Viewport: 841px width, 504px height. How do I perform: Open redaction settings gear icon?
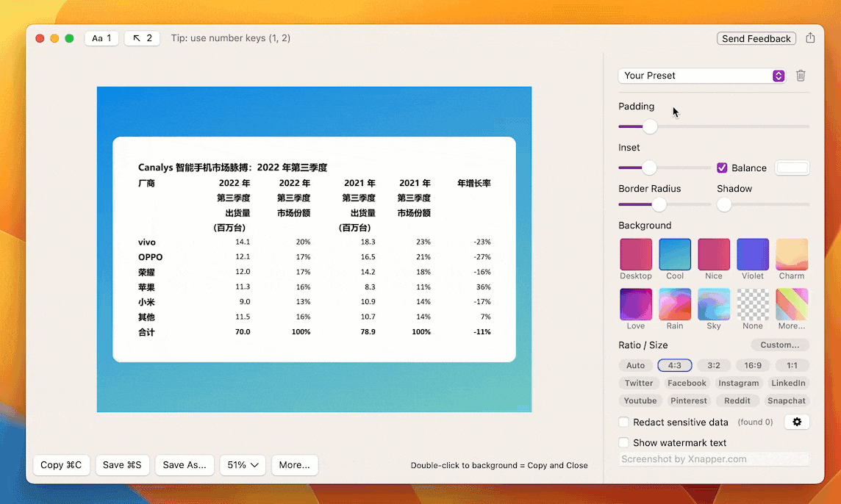point(796,422)
